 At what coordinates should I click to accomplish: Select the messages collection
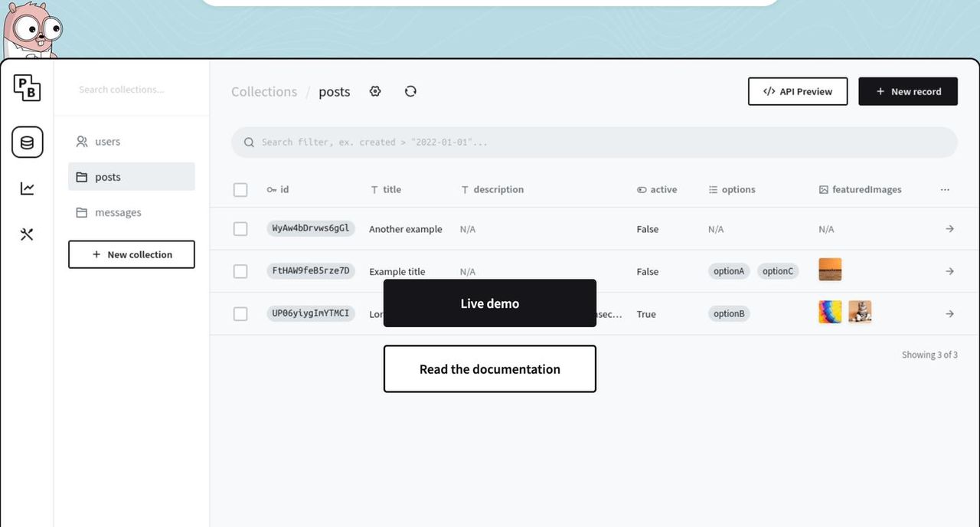coord(132,212)
